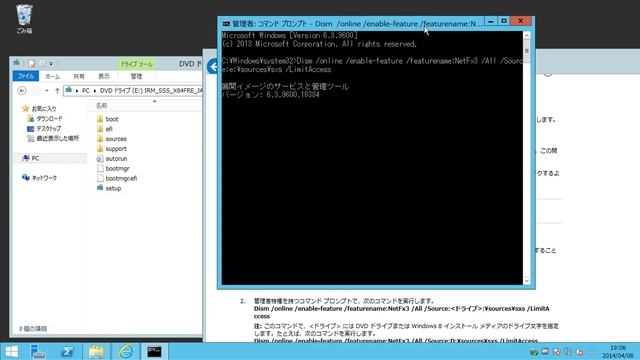Switch to Command Prompt taskbar button
The height and width of the screenshot is (360, 640).
[x=154, y=351]
